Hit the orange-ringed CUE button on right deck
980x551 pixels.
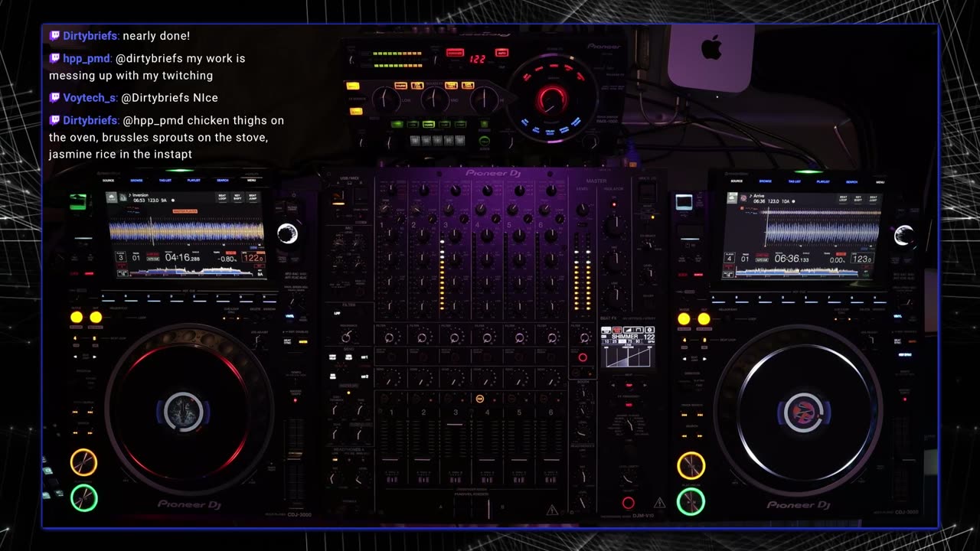coord(691,465)
